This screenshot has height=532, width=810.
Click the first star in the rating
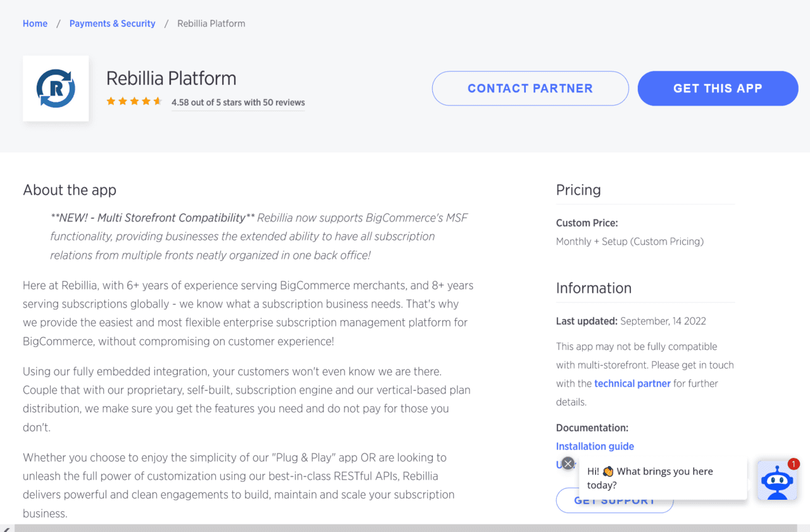click(110, 100)
